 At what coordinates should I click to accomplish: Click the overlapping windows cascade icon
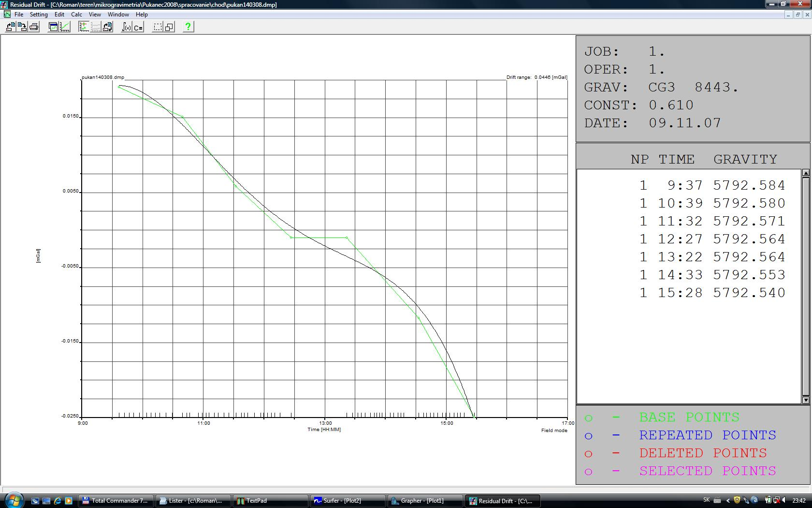[169, 27]
